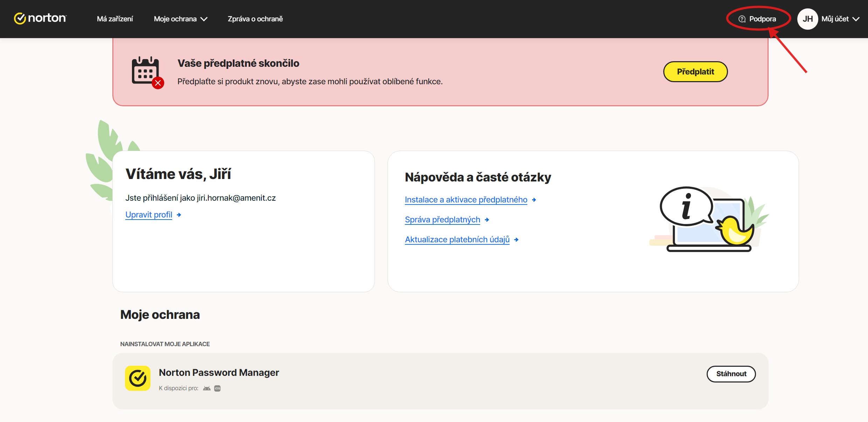Click the Norton logo in header
Image resolution: width=868 pixels, height=422 pixels.
click(x=40, y=18)
